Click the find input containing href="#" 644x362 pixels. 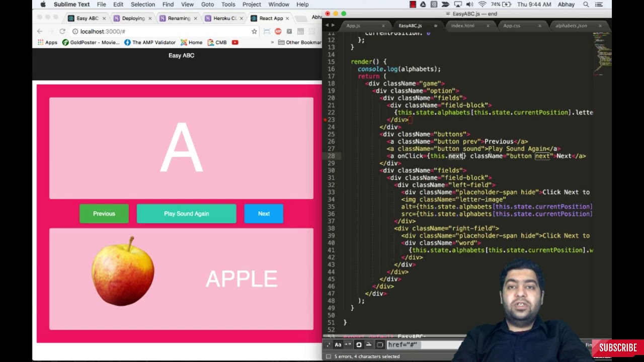pyautogui.click(x=425, y=345)
